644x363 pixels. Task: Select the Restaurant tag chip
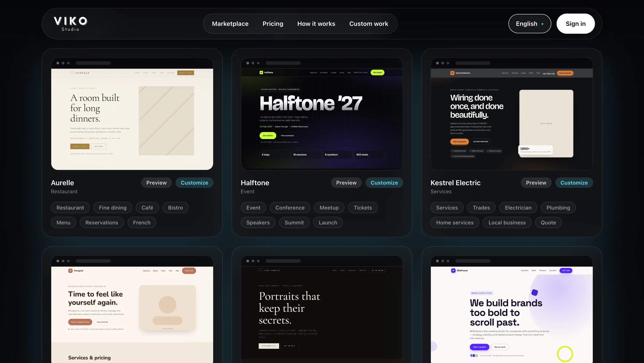click(x=70, y=208)
